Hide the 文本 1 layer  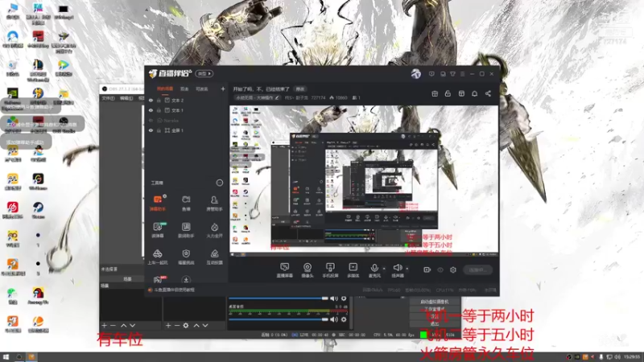click(x=151, y=110)
